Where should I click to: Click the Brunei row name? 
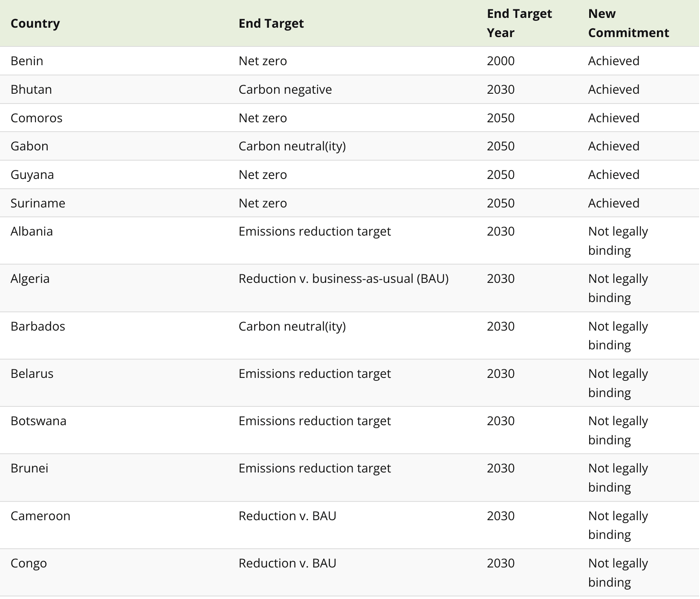click(x=29, y=468)
